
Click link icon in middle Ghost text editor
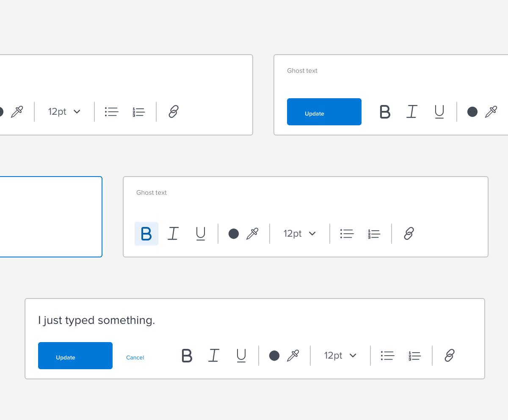coord(409,234)
